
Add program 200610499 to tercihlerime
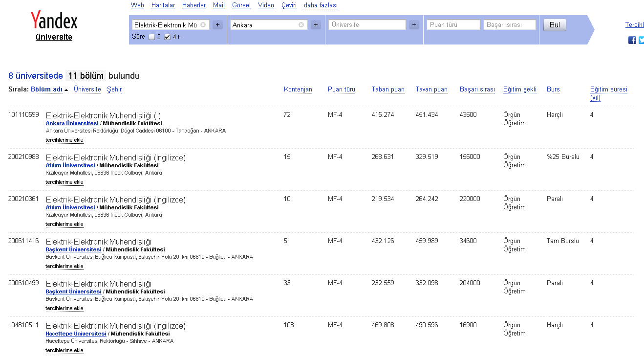tap(64, 309)
